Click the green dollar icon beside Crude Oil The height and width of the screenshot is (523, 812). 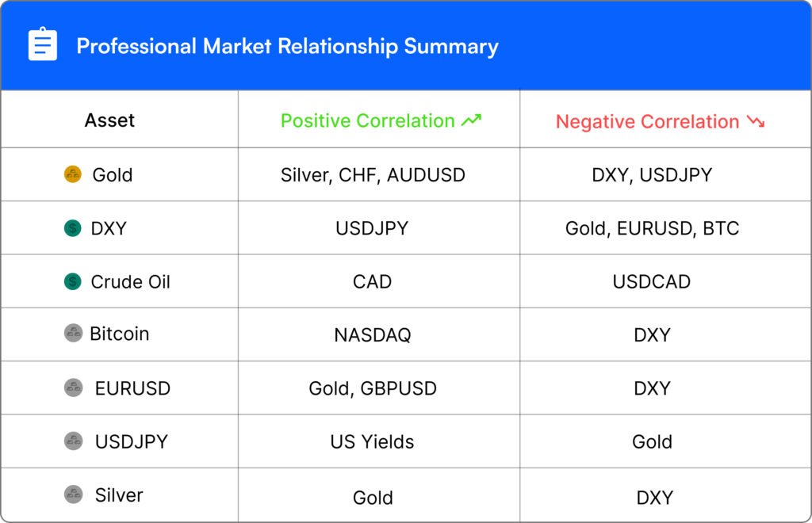(72, 281)
